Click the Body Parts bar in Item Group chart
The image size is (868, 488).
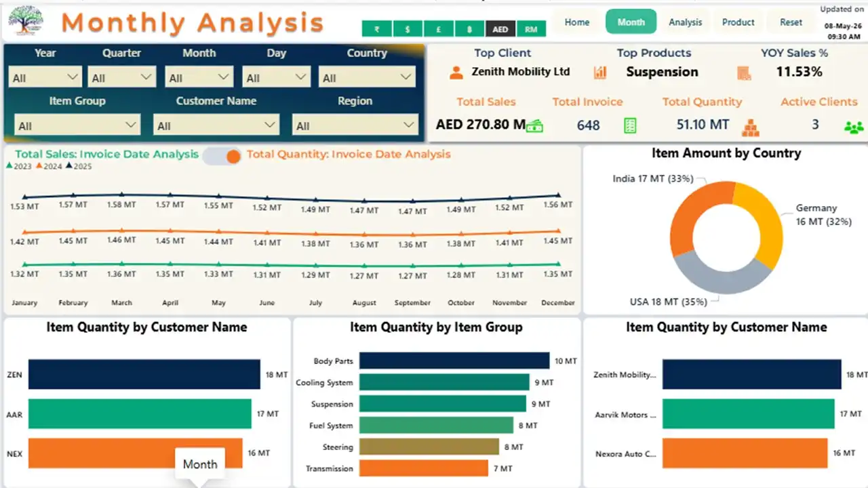[x=454, y=361]
